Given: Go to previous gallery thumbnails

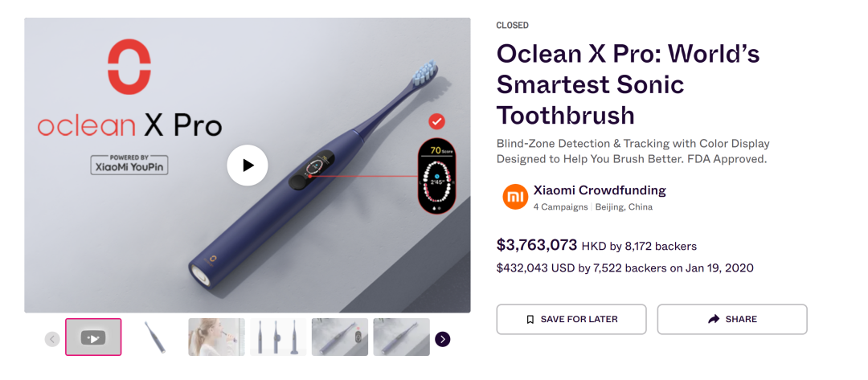Looking at the screenshot, I should [x=52, y=339].
